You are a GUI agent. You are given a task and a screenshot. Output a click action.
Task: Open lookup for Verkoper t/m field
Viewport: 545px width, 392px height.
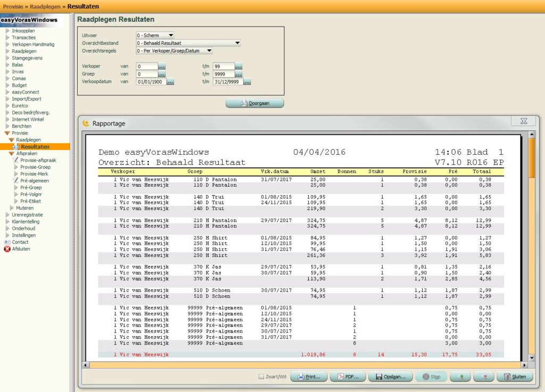point(238,66)
